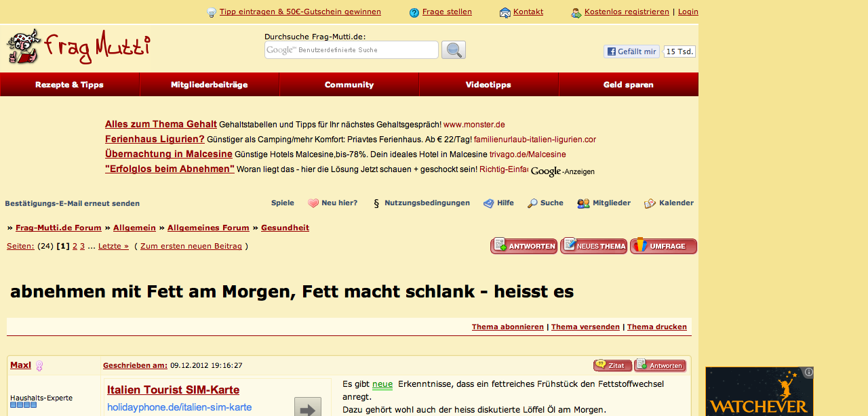Click the arrow button in SIM-Karte ad

point(307,408)
